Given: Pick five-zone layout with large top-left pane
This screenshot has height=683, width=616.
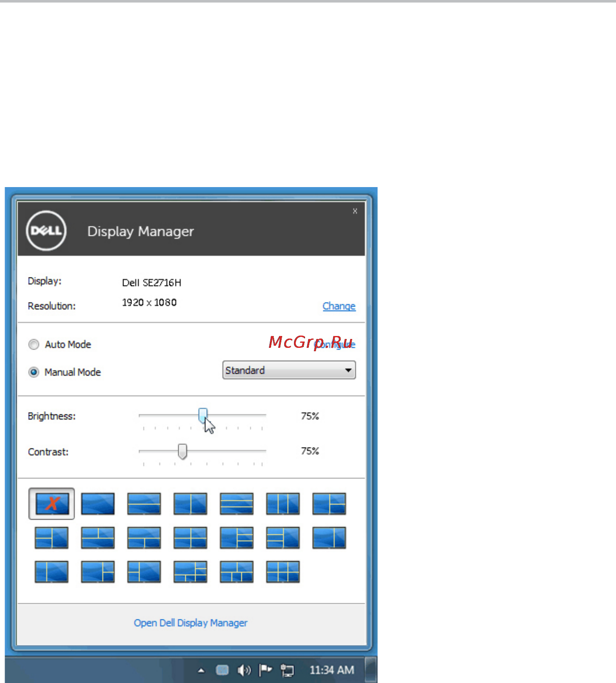Looking at the screenshot, I should tap(190, 572).
